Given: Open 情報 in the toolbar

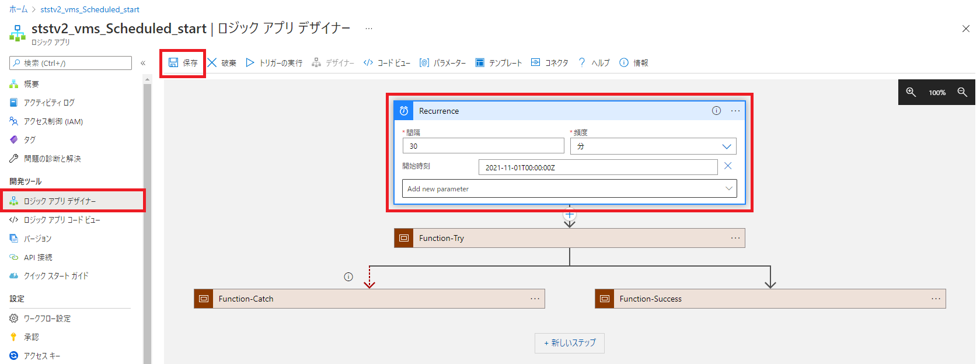Looking at the screenshot, I should pos(633,63).
